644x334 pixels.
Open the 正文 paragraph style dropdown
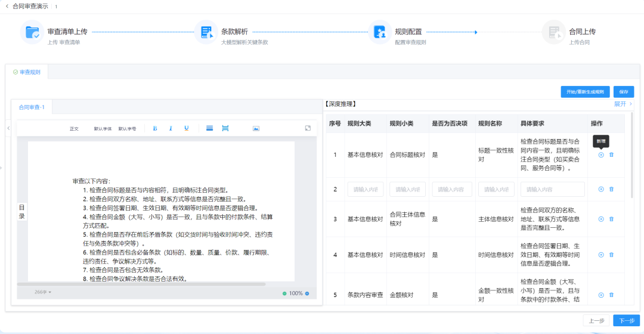[x=75, y=129]
